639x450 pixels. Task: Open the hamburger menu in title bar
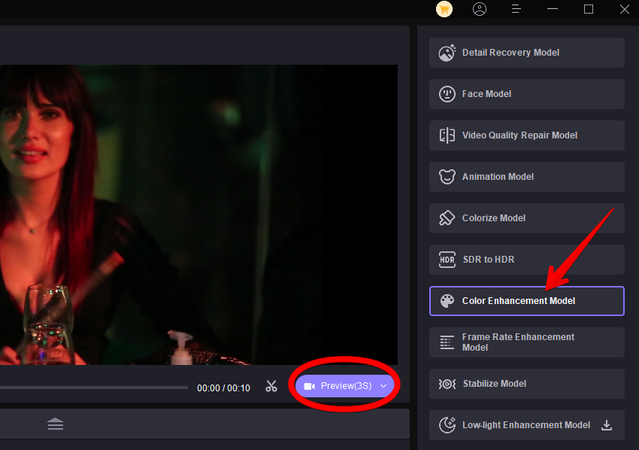click(x=516, y=9)
